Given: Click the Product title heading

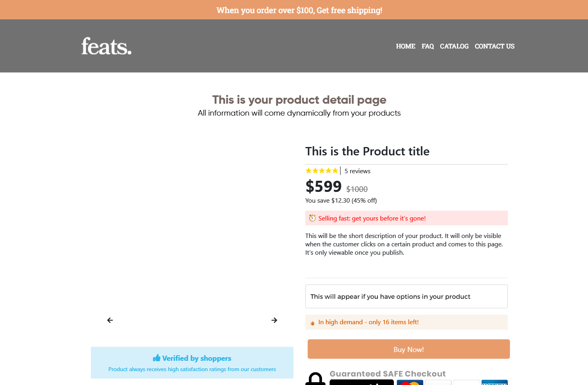Looking at the screenshot, I should click(x=367, y=151).
